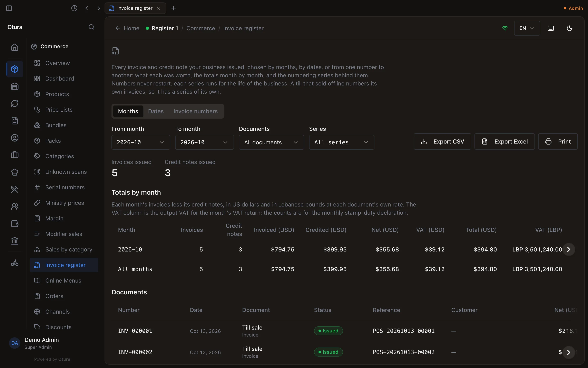Go back with the left arrow

(87, 8)
